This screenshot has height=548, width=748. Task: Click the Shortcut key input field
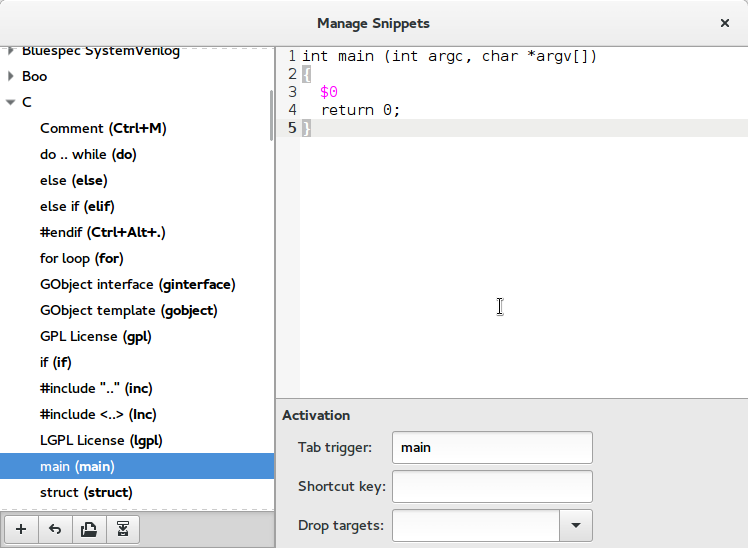coord(492,486)
